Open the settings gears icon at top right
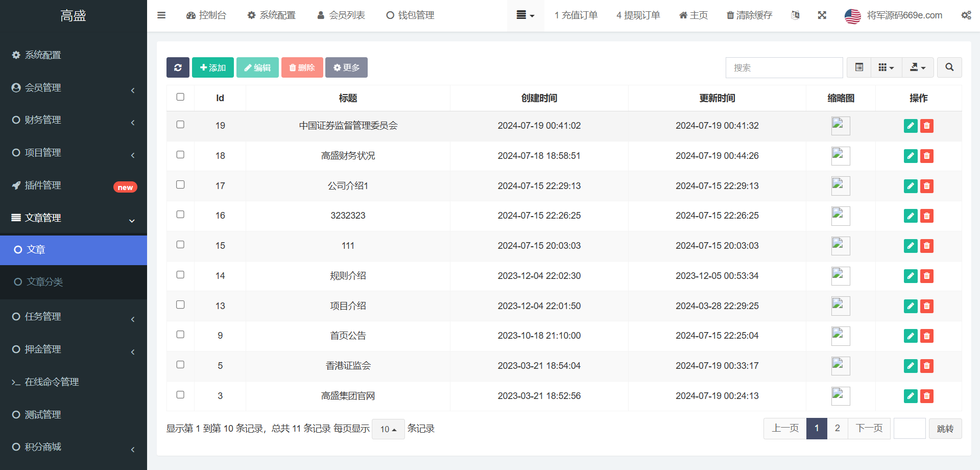 tap(966, 15)
